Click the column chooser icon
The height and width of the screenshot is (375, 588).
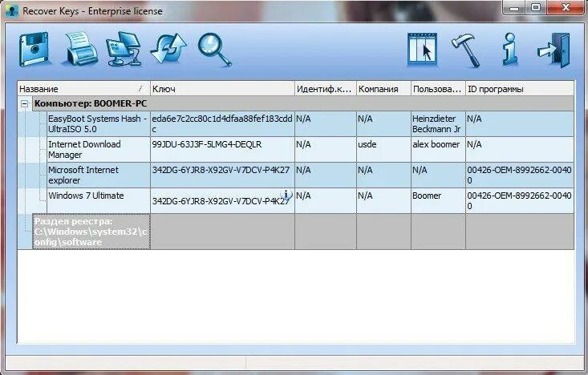422,50
